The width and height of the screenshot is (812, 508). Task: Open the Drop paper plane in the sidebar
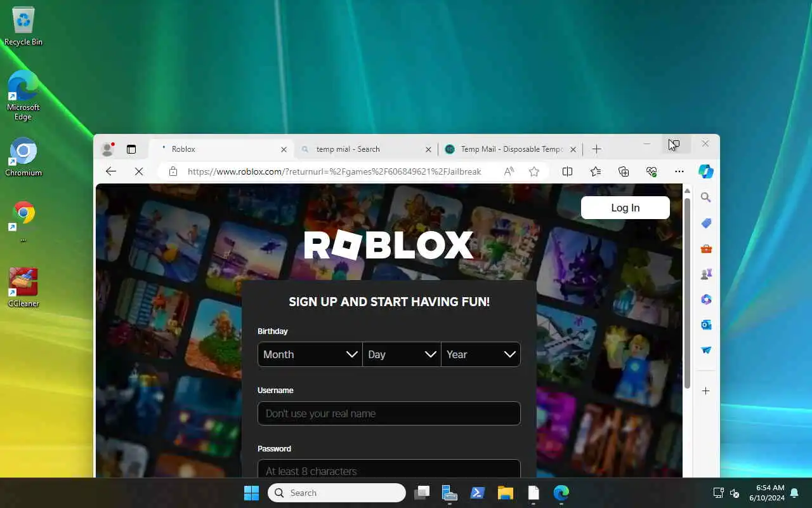(706, 351)
